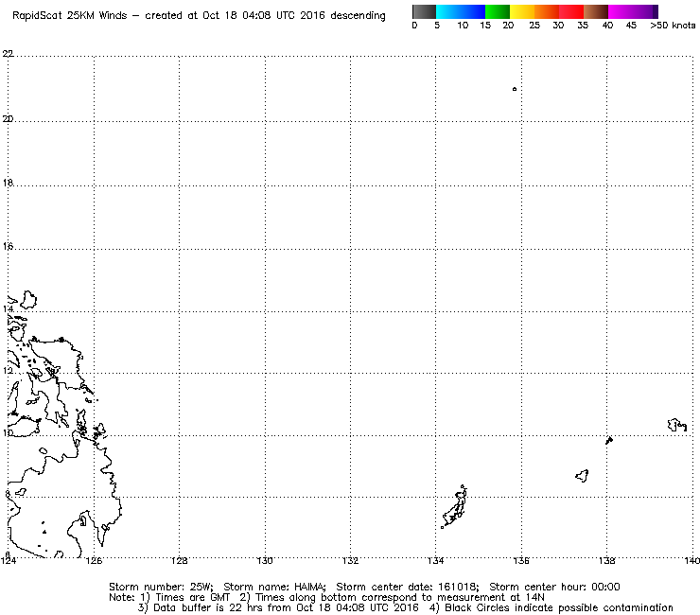Click the '25' legend scale label
The image size is (700, 615).
click(534, 26)
